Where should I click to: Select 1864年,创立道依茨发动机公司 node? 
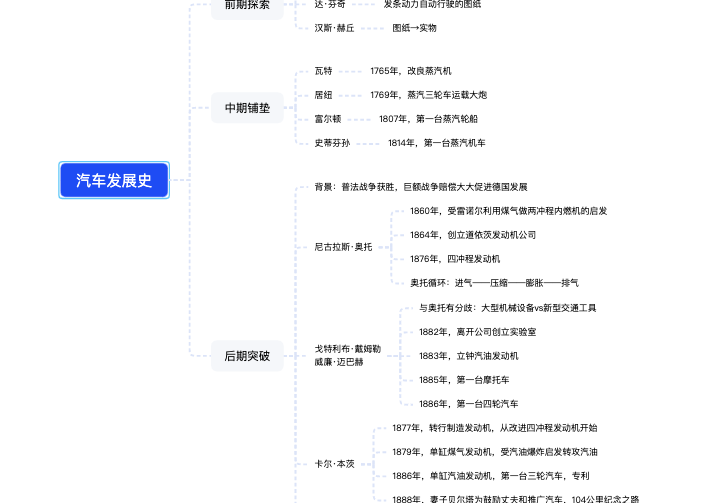point(473,235)
